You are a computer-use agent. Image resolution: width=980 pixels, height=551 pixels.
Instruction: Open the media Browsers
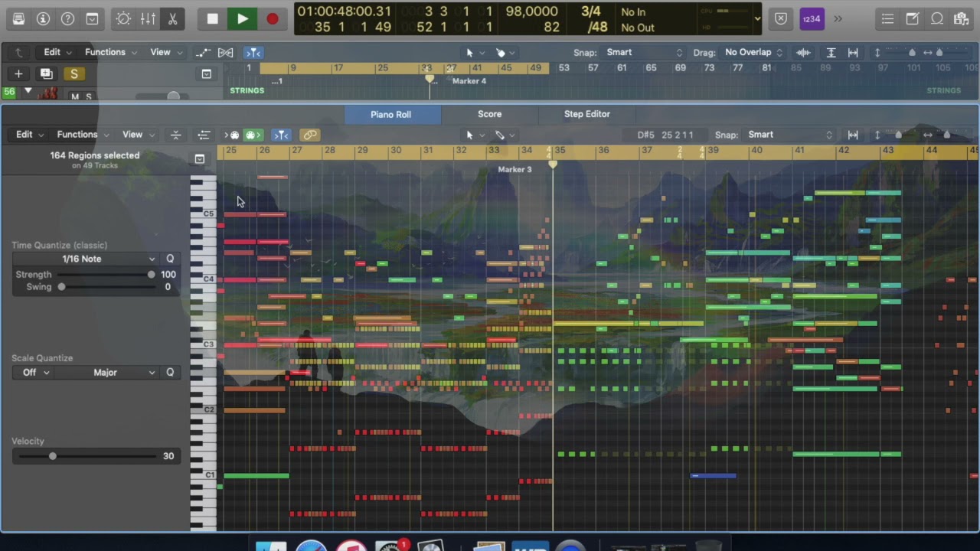point(962,18)
